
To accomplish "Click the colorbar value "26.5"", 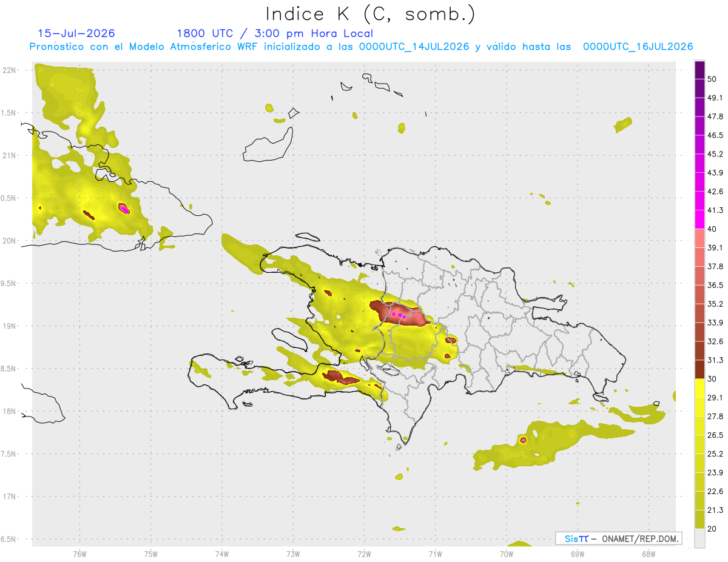I will pyautogui.click(x=715, y=435).
